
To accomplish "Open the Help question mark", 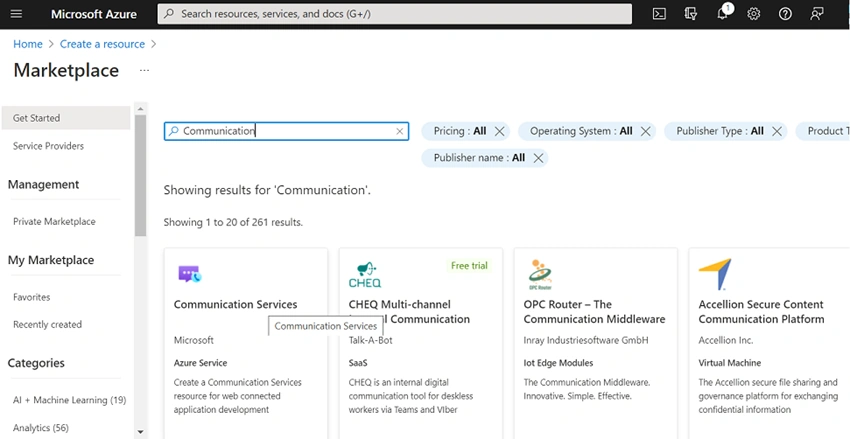I will point(785,14).
